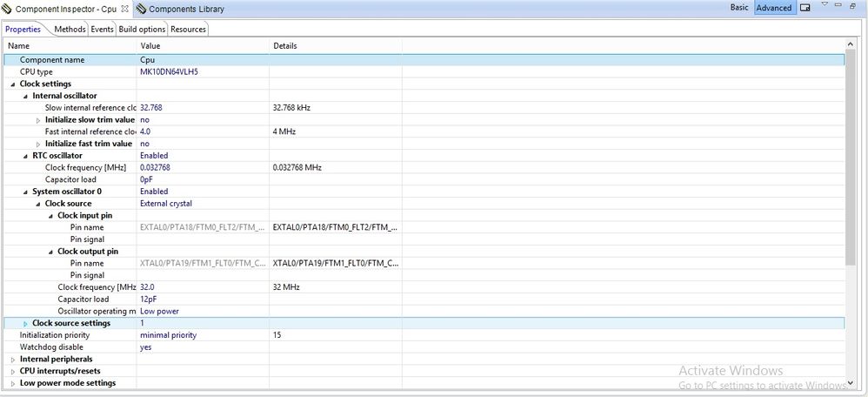Edit slow internal reference clock value 32.768
Image resolution: width=868 pixels, height=397 pixels.
[x=203, y=108]
